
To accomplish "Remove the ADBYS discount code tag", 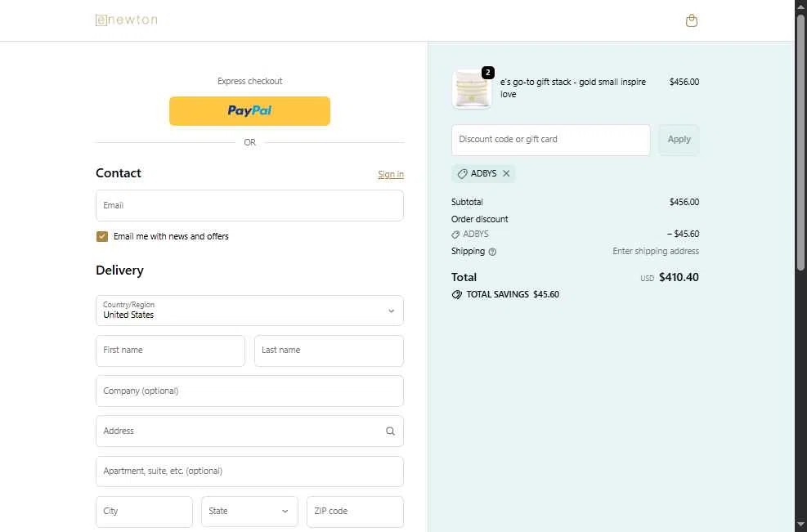I will point(506,173).
